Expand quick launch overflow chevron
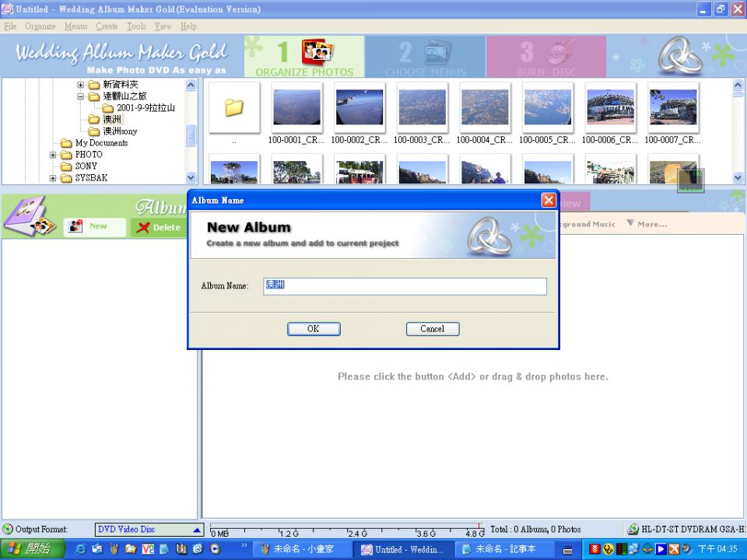 click(244, 544)
